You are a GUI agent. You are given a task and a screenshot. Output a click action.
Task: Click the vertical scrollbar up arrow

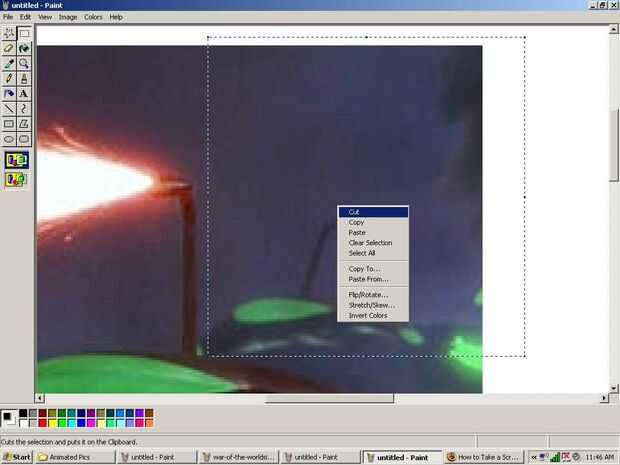(x=614, y=29)
